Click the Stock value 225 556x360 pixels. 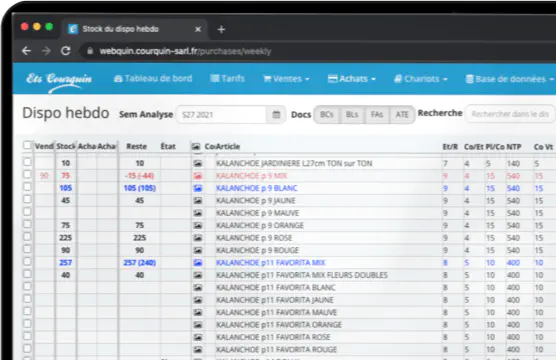coord(66,238)
